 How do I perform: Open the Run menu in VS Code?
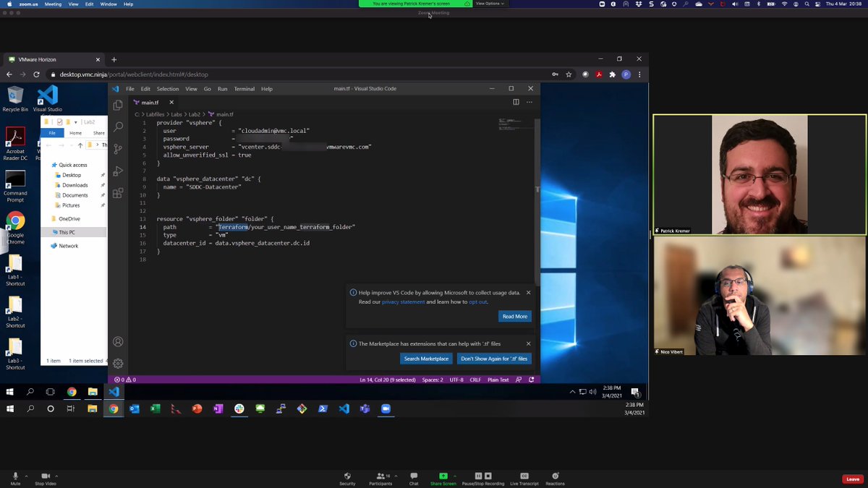pyautogui.click(x=222, y=89)
